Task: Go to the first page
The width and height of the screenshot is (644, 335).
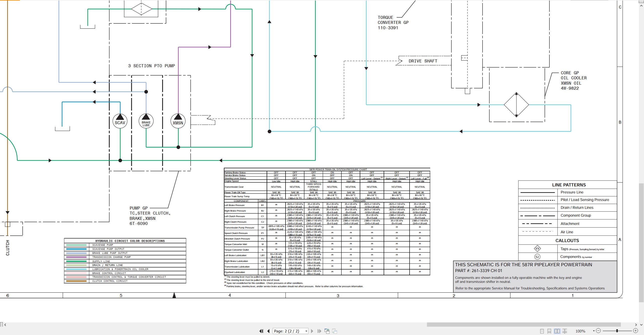Action: point(261,331)
